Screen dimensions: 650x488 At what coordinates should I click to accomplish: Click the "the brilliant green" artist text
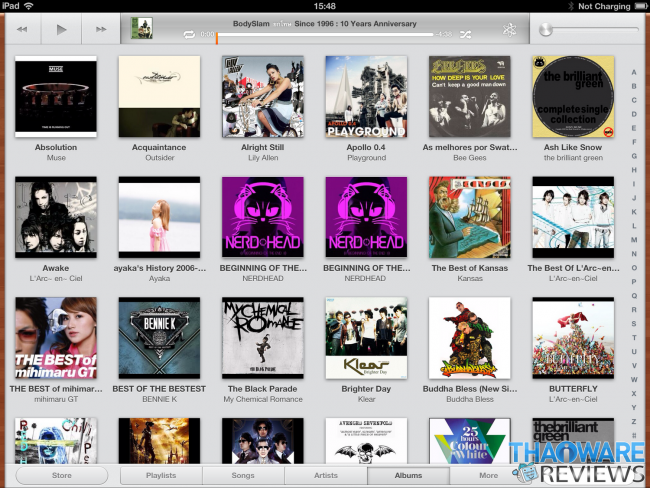(x=573, y=158)
